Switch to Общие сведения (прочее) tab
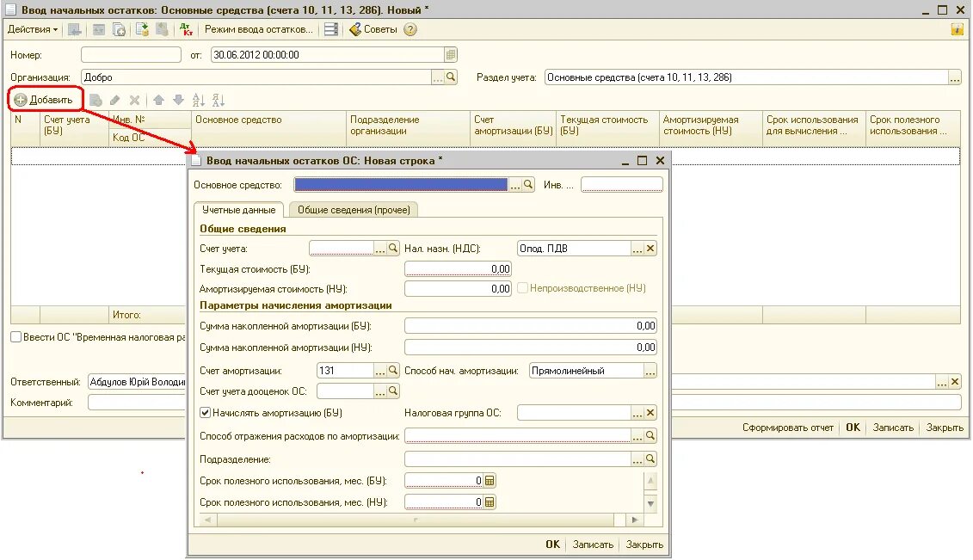 pos(354,210)
